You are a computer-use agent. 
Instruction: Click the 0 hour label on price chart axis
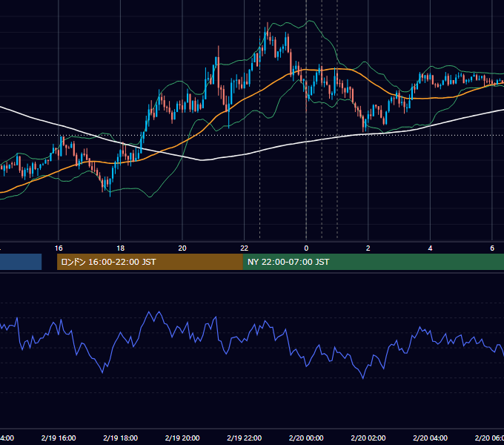(x=306, y=248)
